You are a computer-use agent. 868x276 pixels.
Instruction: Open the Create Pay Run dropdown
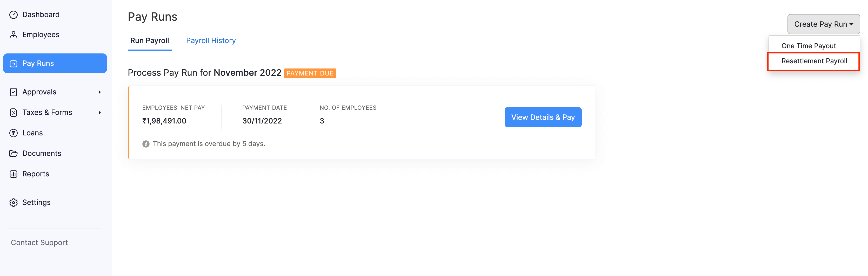pyautogui.click(x=823, y=24)
